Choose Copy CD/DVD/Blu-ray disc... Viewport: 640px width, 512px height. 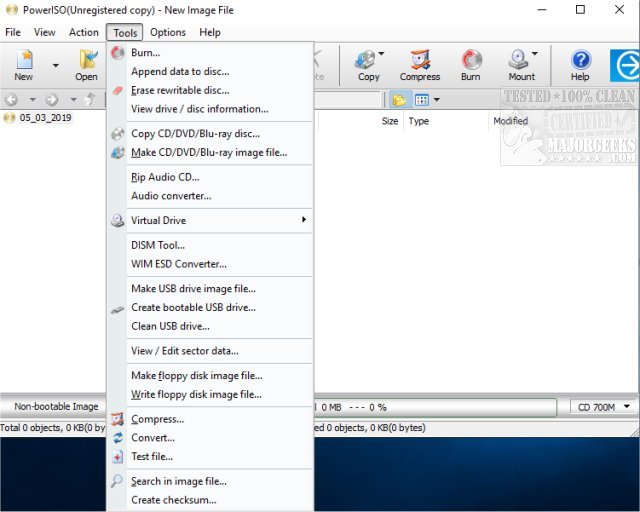pyautogui.click(x=211, y=134)
